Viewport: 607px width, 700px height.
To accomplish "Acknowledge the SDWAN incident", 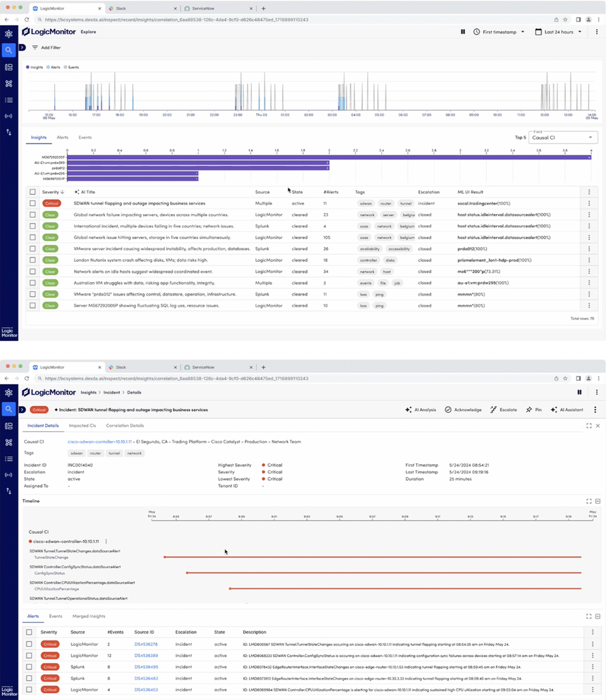I will (463, 409).
